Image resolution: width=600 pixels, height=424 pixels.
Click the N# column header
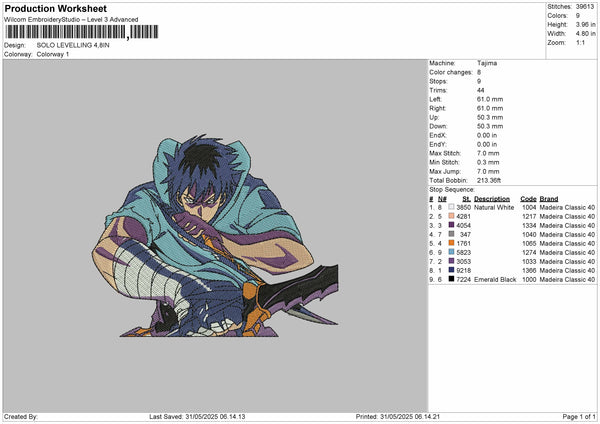442,199
